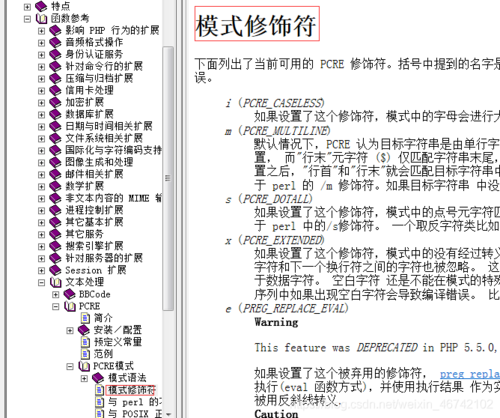Click the book icon next to BBCode
500x418 pixels.
point(69,294)
